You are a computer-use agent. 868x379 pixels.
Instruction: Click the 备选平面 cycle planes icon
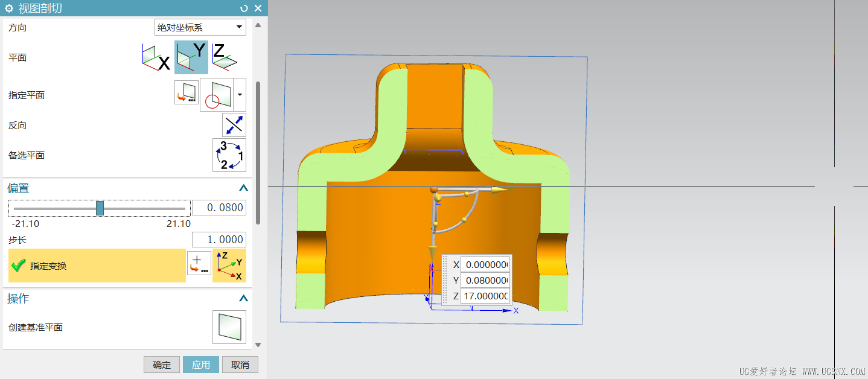[x=229, y=155]
